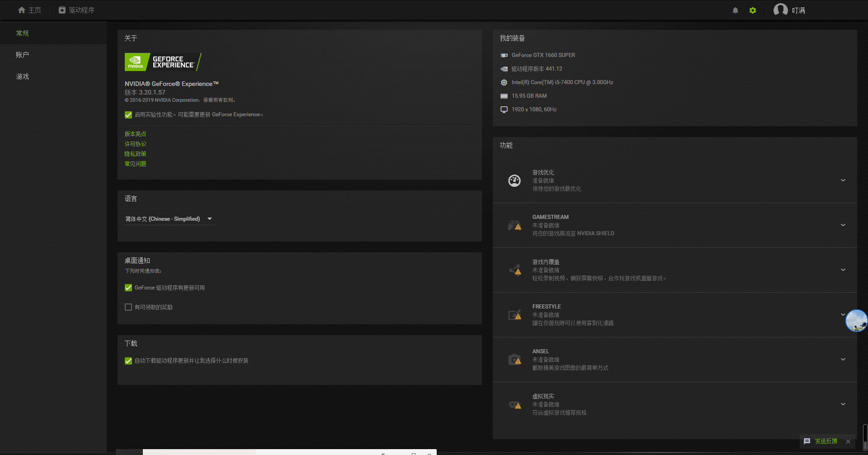The width and height of the screenshot is (868, 455).
Task: Click the green settings gear icon
Action: click(753, 10)
